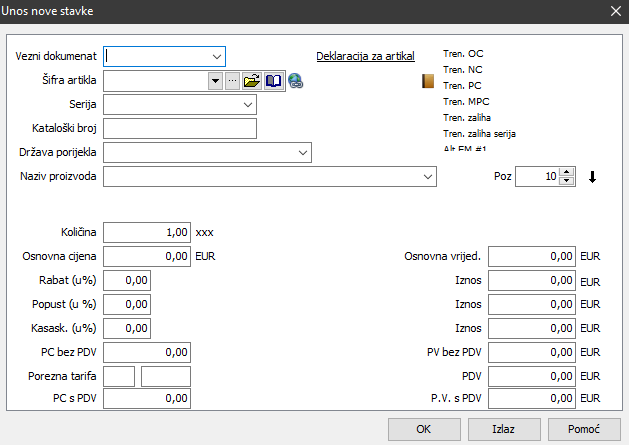Expand the Vezni dokumenat dropdown
This screenshot has height=445, width=629.
(217, 56)
